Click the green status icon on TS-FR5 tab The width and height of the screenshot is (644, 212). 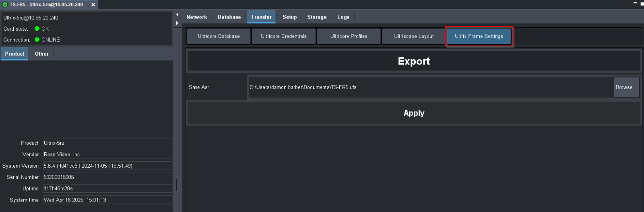[5, 5]
